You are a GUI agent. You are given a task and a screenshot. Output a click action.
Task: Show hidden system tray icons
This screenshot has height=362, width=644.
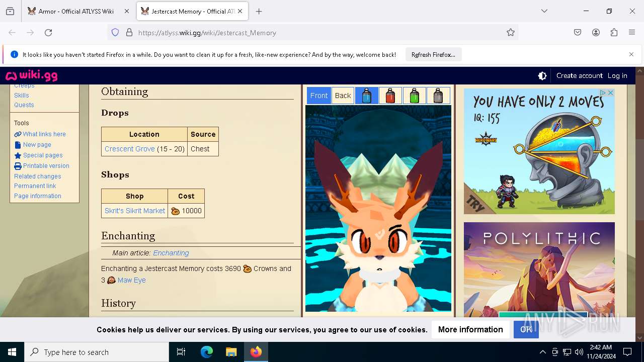point(542,352)
